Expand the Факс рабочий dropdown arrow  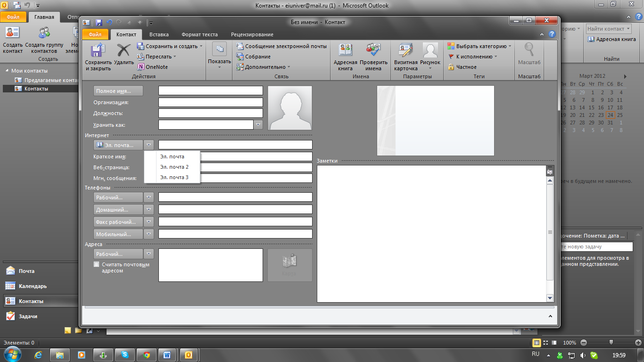pos(149,222)
